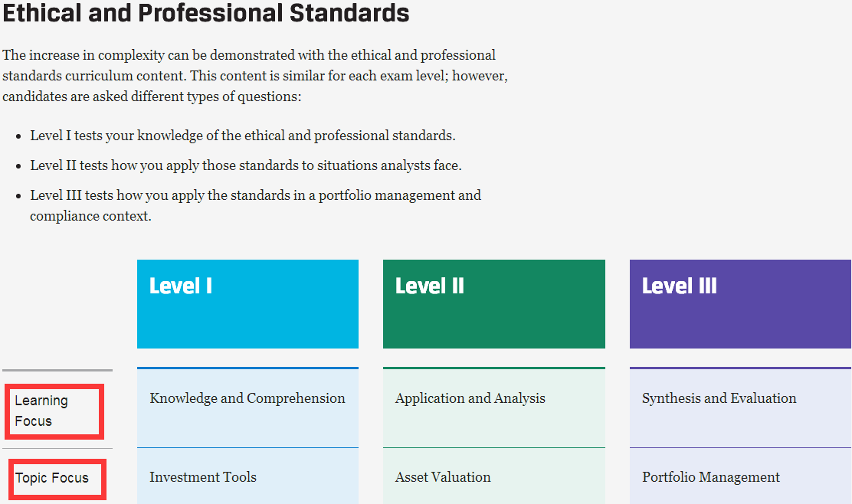Select the Application and Analysis cell
Image resolution: width=852 pixels, height=504 pixels.
pyautogui.click(x=470, y=398)
